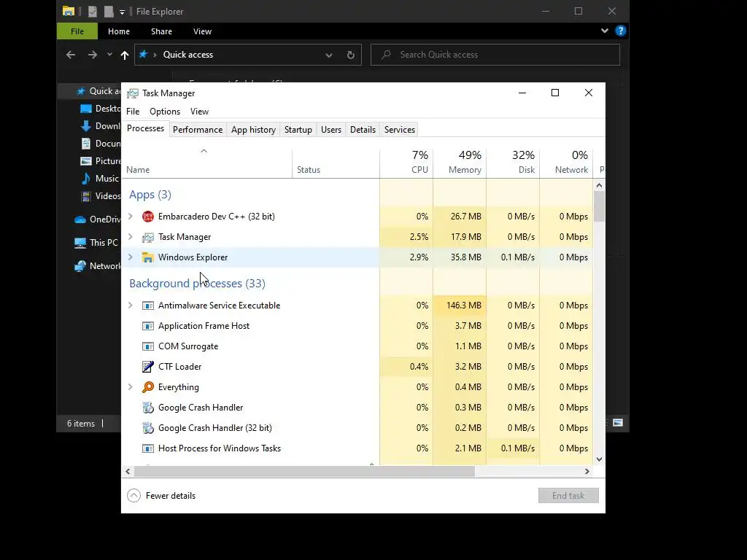Click the End task button

point(568,496)
